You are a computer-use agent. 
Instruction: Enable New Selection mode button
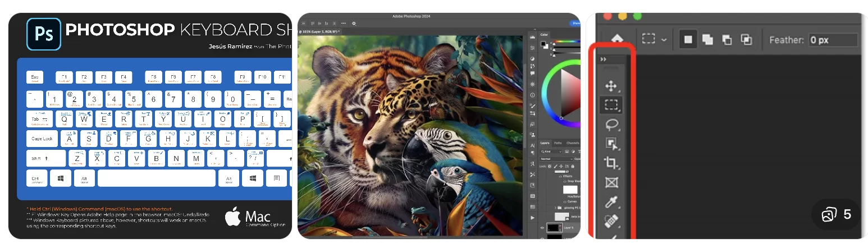click(688, 40)
